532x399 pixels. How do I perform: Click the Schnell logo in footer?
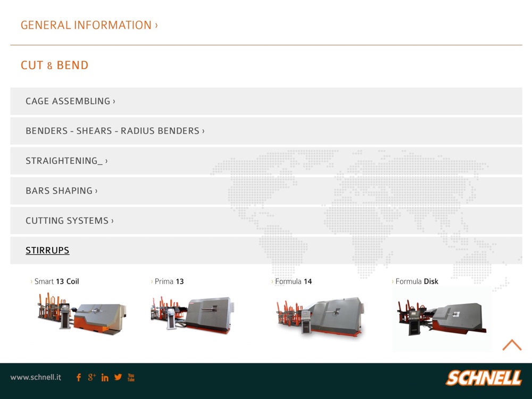(484, 378)
